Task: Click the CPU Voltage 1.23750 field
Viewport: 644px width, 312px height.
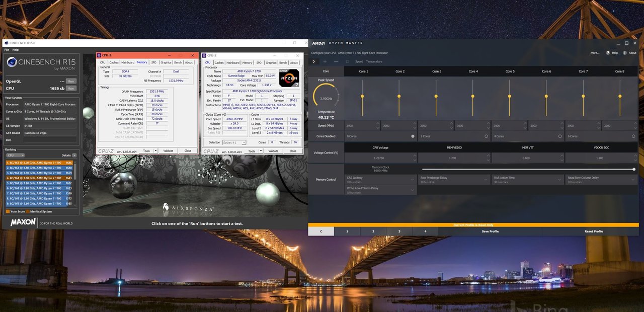Action: pos(380,158)
